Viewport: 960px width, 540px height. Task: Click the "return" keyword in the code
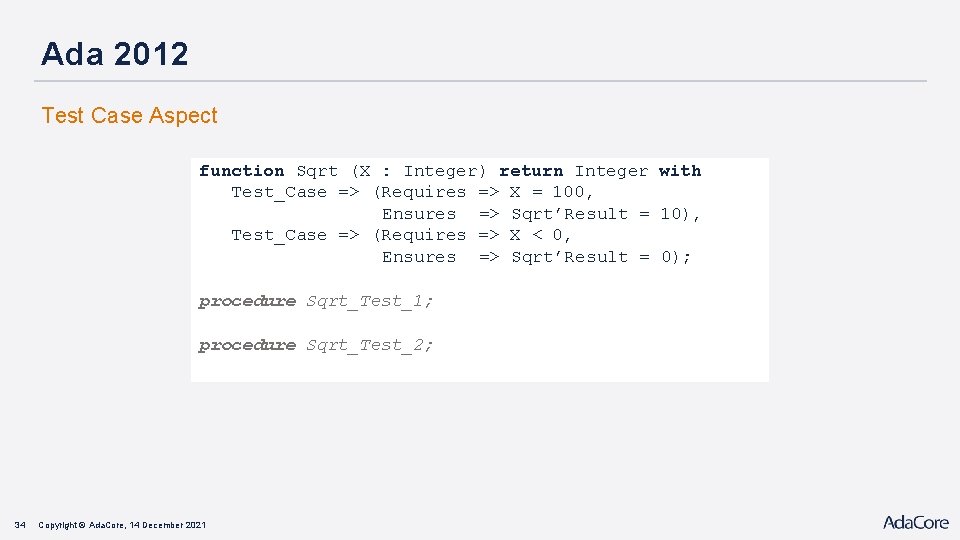531,171
